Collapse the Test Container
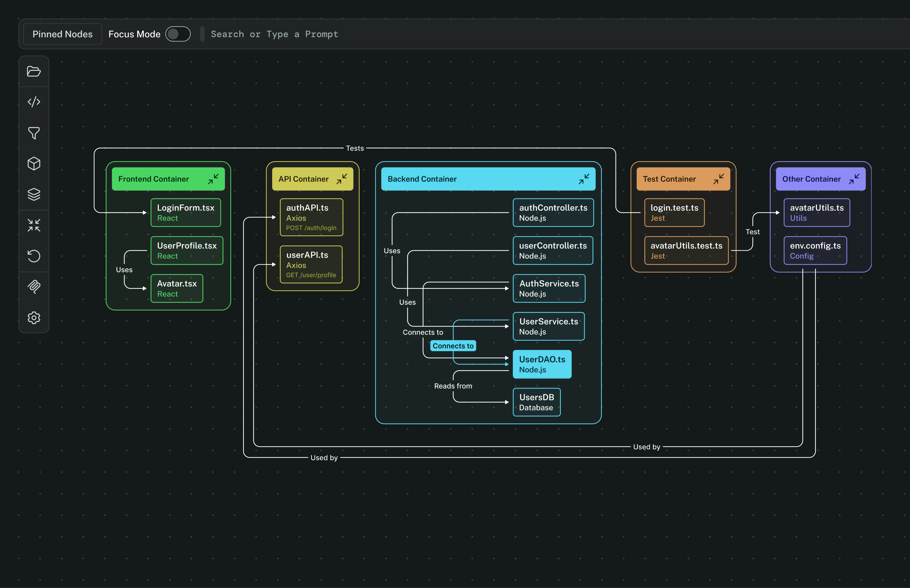The height and width of the screenshot is (588, 910). click(x=718, y=179)
